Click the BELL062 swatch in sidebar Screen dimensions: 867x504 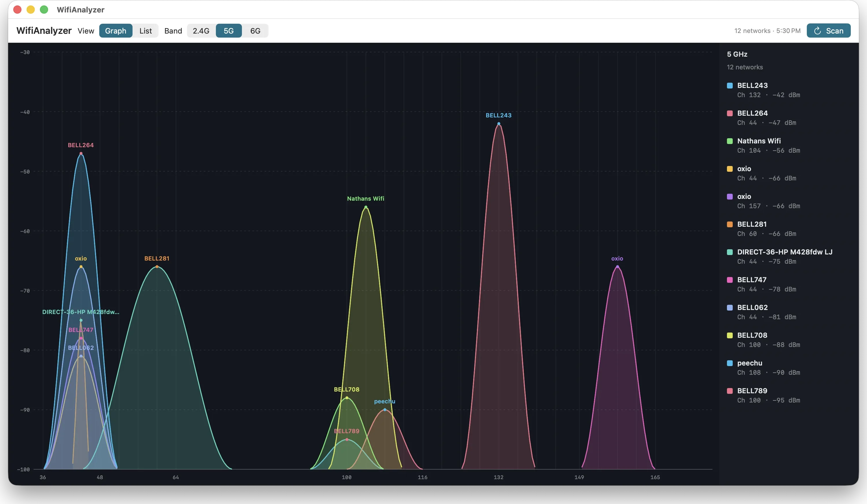[729, 308]
